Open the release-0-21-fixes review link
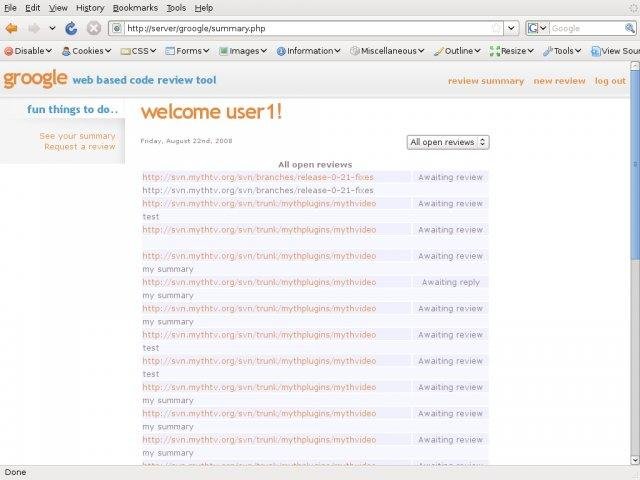Viewport: 640px width, 480px height. pos(258,177)
